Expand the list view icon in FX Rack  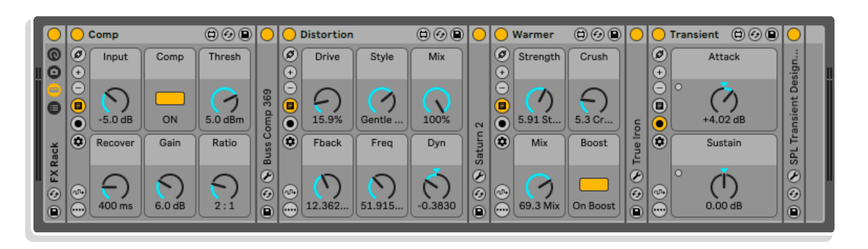[54, 108]
